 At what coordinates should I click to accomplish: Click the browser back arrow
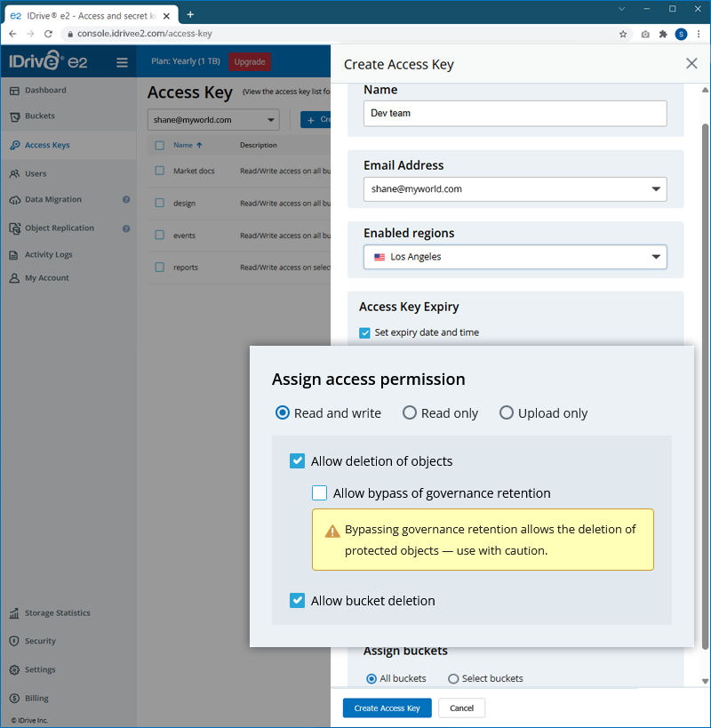[x=12, y=34]
